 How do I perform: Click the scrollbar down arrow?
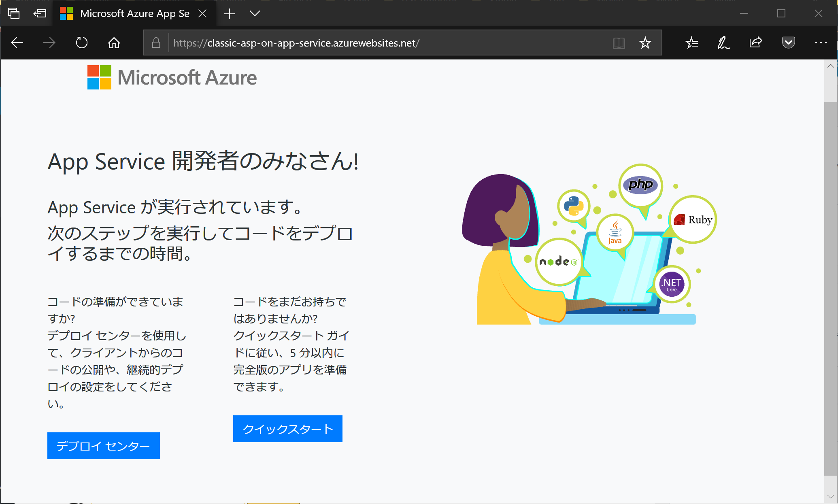[x=831, y=496]
